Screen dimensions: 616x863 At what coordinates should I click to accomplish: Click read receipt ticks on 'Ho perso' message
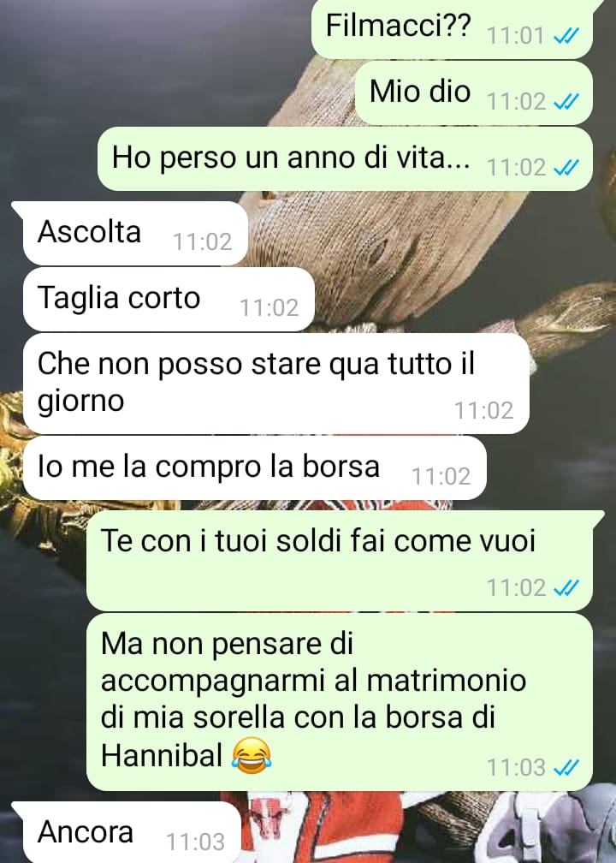(566, 168)
